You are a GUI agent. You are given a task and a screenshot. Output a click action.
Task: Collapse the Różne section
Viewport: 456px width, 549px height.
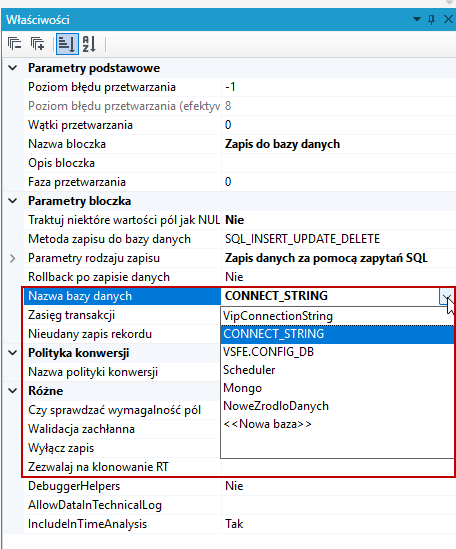(x=13, y=391)
